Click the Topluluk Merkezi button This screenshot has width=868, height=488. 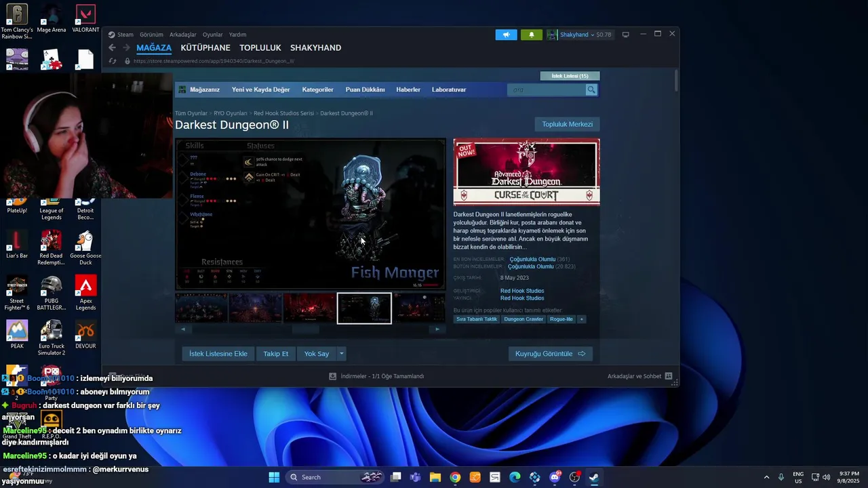click(567, 124)
